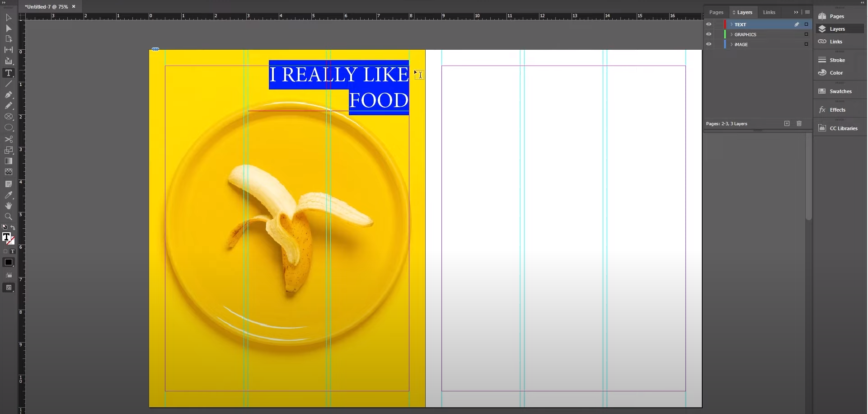Open Stroke panel from dock
The width and height of the screenshot is (868, 414).
840,60
